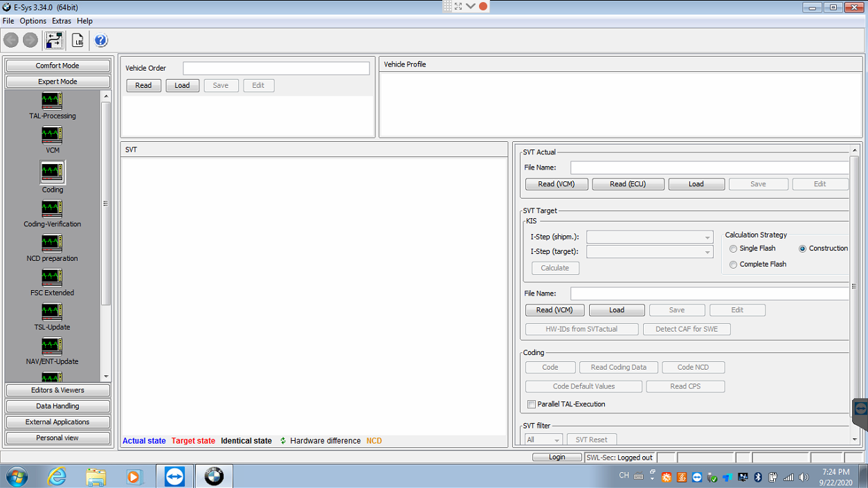Open Data Handling section
This screenshot has height=488, width=868.
click(x=57, y=406)
